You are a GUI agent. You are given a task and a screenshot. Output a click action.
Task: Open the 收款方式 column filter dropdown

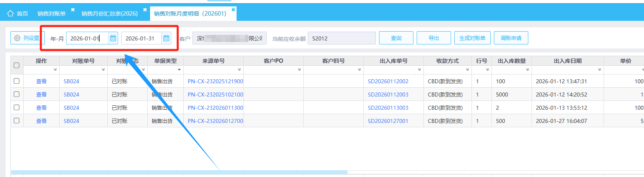[467, 70]
